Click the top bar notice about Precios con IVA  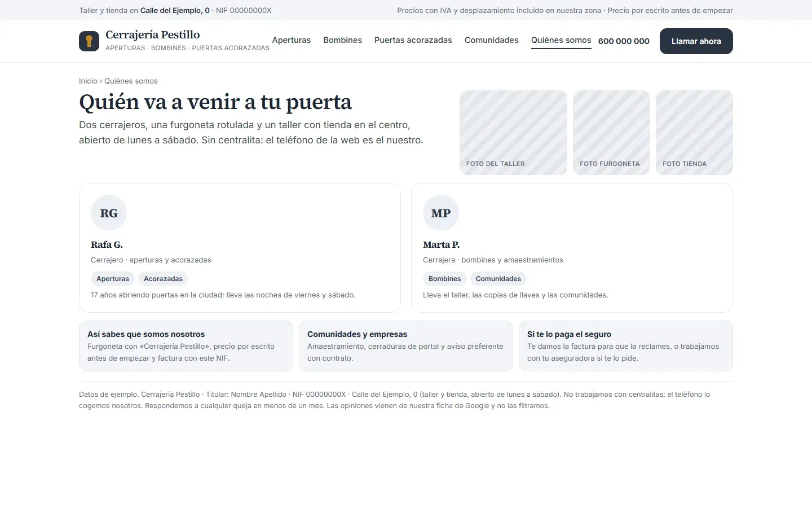(565, 10)
